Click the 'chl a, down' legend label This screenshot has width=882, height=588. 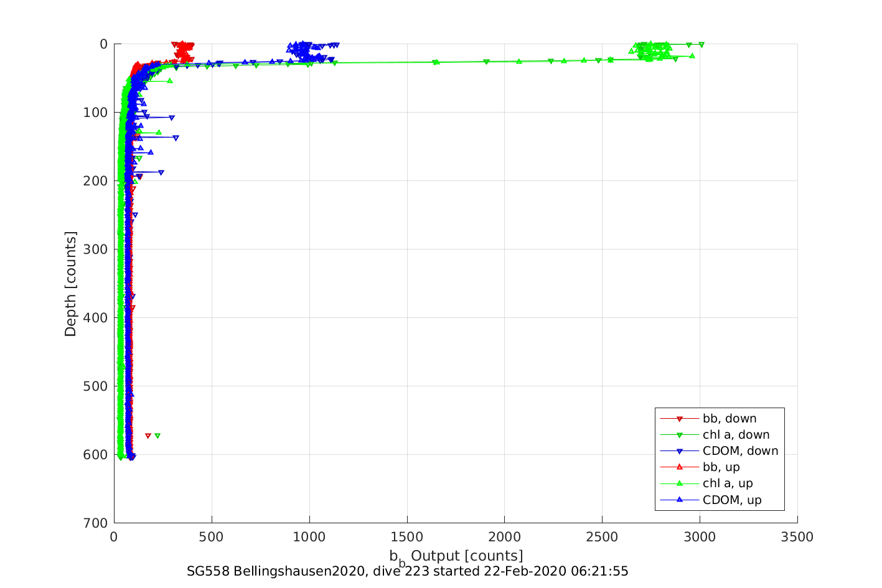(x=736, y=435)
